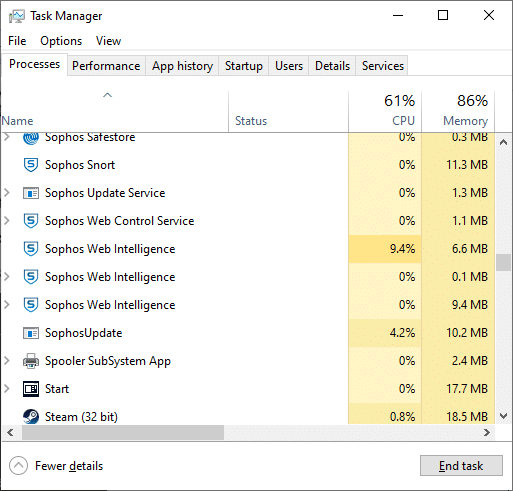Click the vertical scrollbar down arrow
This screenshot has height=491, width=513.
(x=504, y=416)
